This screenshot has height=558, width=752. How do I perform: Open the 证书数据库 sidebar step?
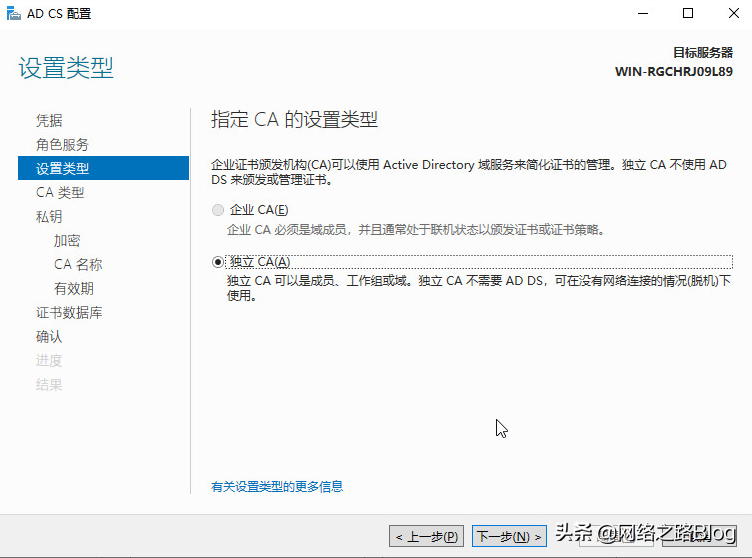tap(69, 312)
